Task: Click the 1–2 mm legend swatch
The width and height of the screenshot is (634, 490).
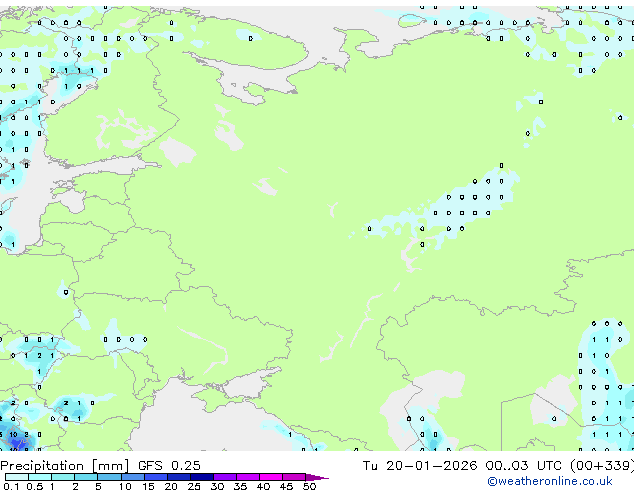Action: (63, 477)
